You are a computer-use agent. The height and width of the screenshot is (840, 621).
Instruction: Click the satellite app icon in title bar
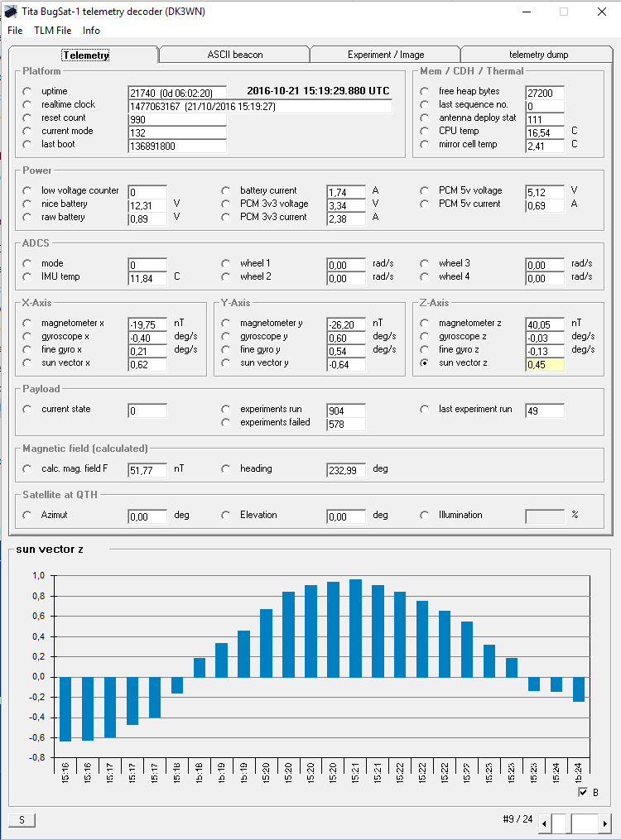pos(11,12)
